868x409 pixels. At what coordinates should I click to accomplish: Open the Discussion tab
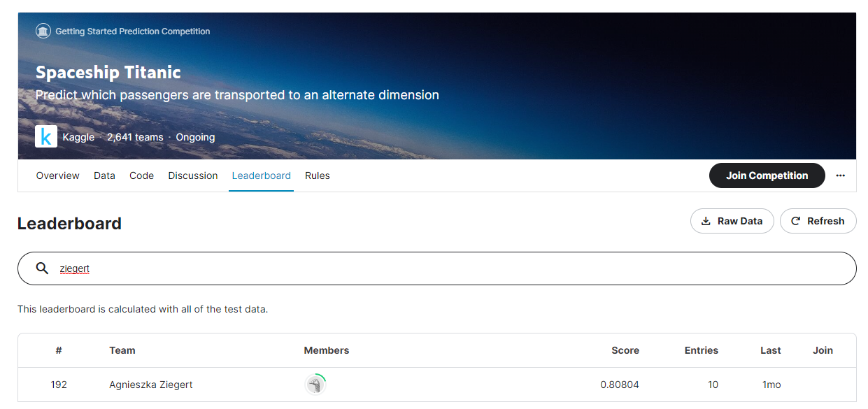(x=193, y=175)
